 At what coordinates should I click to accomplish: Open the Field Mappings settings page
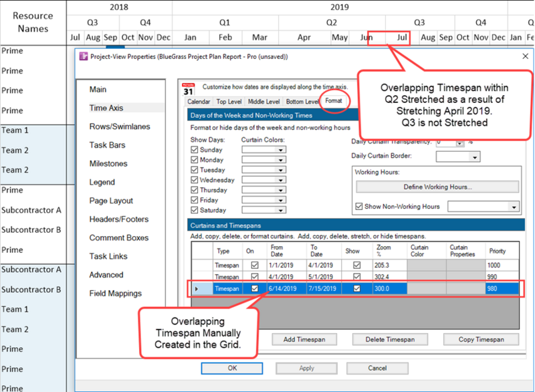pos(116,294)
